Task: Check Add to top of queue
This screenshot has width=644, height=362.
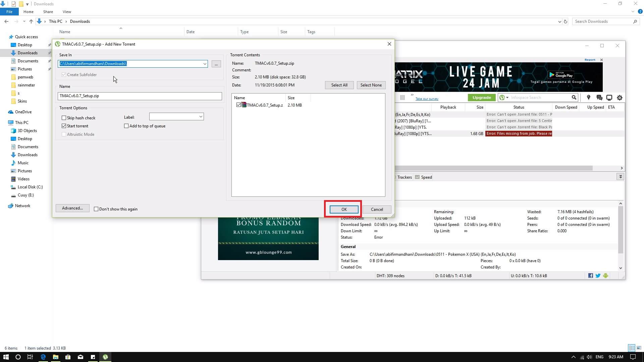Action: pos(126,126)
